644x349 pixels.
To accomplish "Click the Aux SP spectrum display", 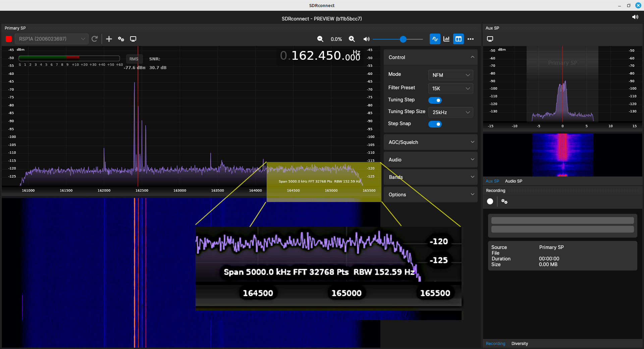I will (x=562, y=84).
